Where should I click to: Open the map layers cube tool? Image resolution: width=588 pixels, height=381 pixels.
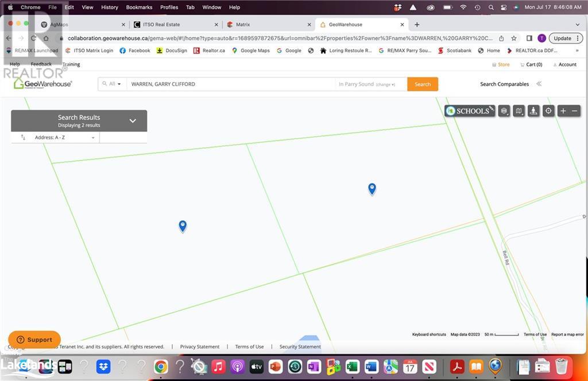point(504,111)
